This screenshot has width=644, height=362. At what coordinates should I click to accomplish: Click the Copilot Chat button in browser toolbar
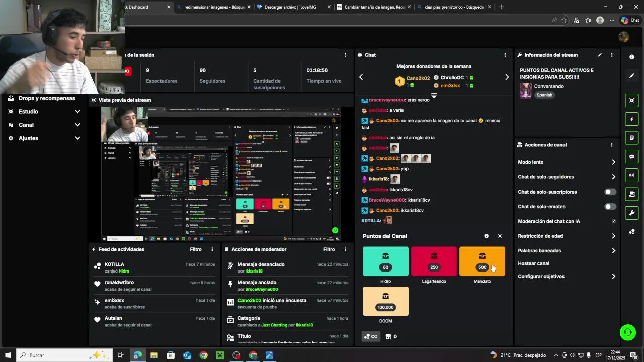coord(630,20)
